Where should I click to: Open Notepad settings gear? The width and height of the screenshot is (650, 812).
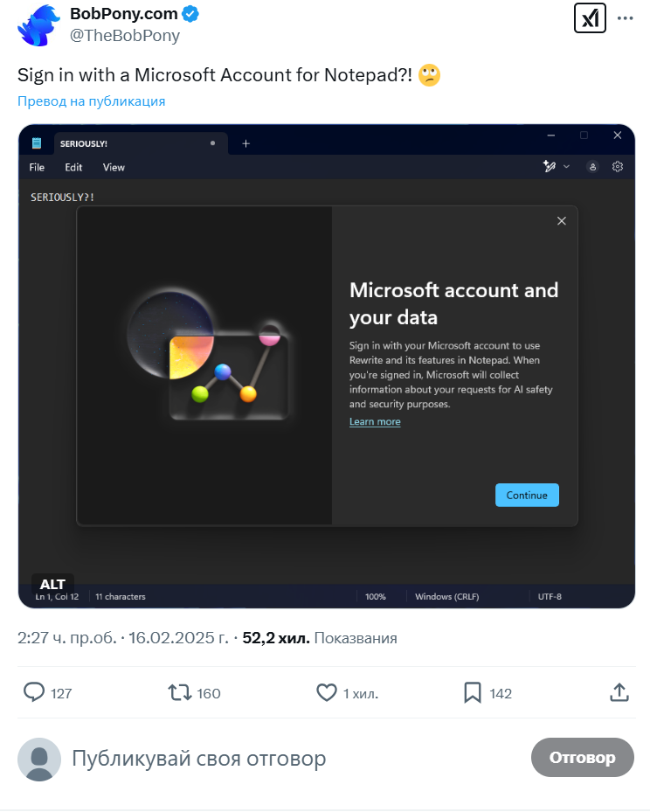pyautogui.click(x=618, y=167)
